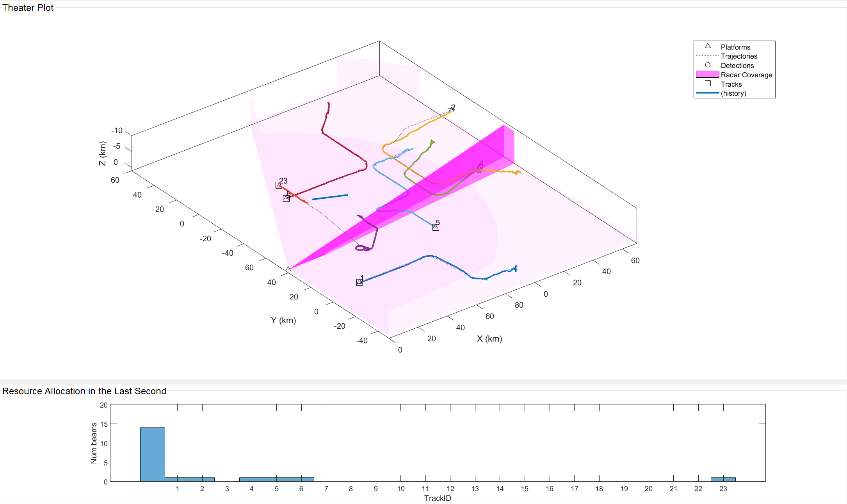The image size is (847, 504).
Task: Select track marker labeled 5
Action: coord(436,227)
